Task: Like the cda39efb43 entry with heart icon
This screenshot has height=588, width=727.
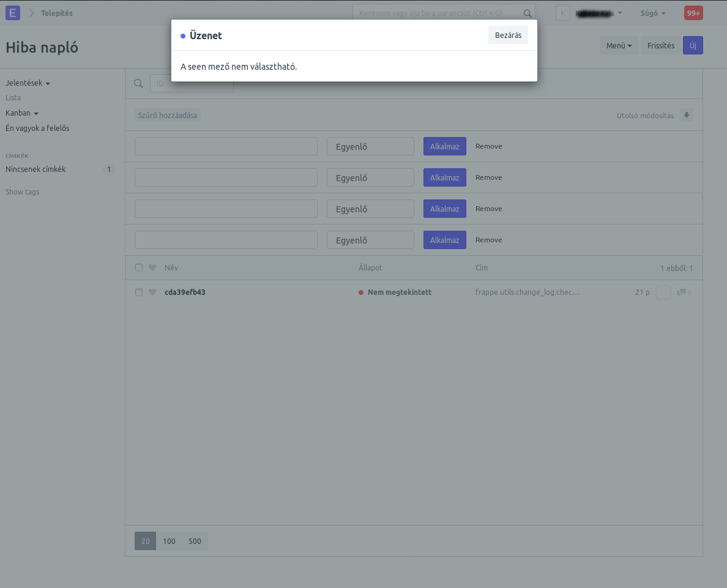Action: 152,292
